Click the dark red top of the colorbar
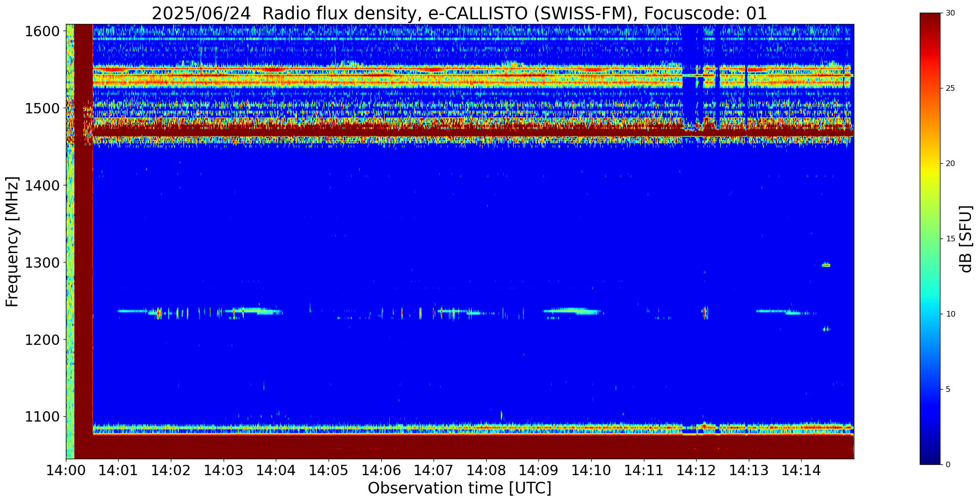The width and height of the screenshot is (980, 502). [x=931, y=21]
